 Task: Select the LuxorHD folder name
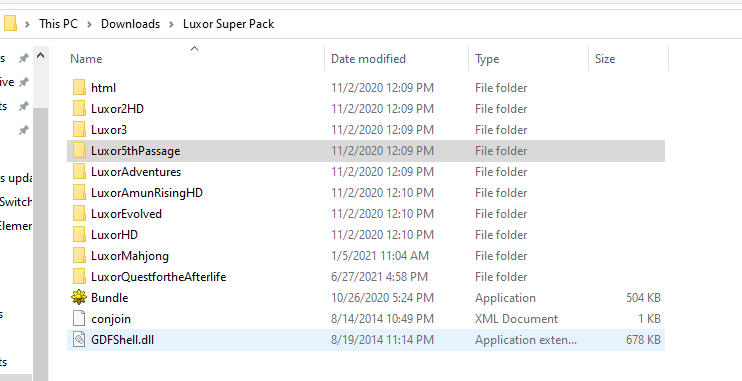coord(115,235)
